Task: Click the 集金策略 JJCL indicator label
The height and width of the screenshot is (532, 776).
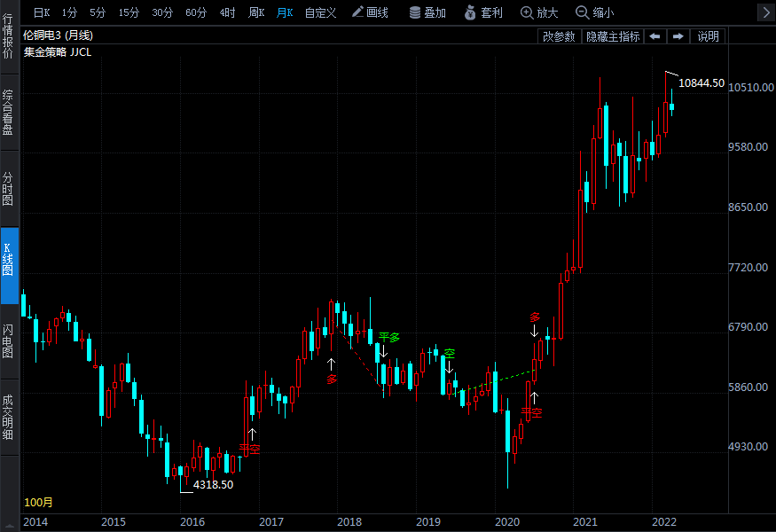Action: pos(58,52)
